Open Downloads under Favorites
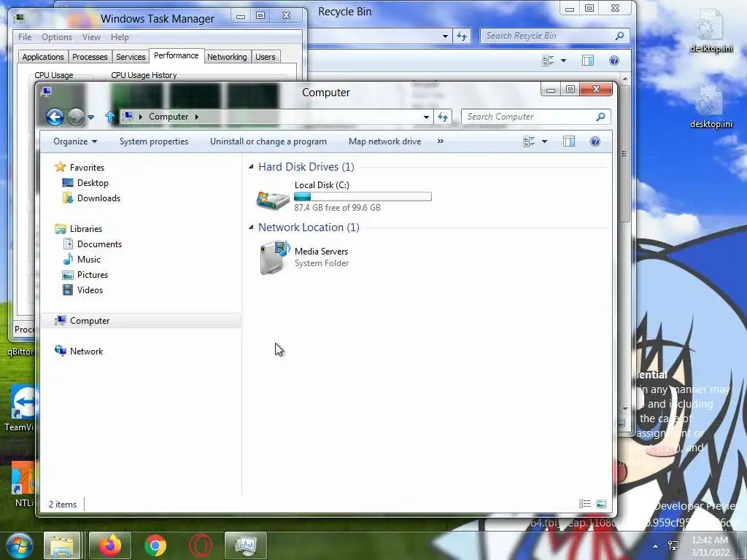 point(91,198)
